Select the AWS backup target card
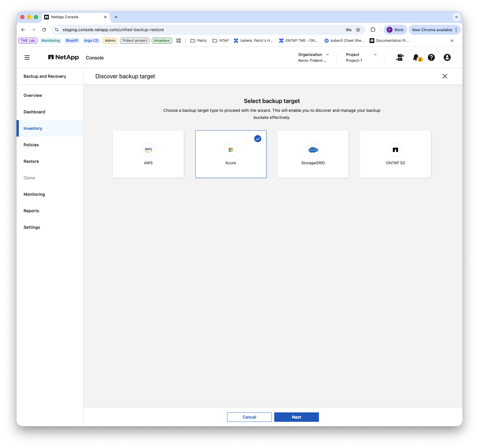479x448 pixels. tap(148, 154)
